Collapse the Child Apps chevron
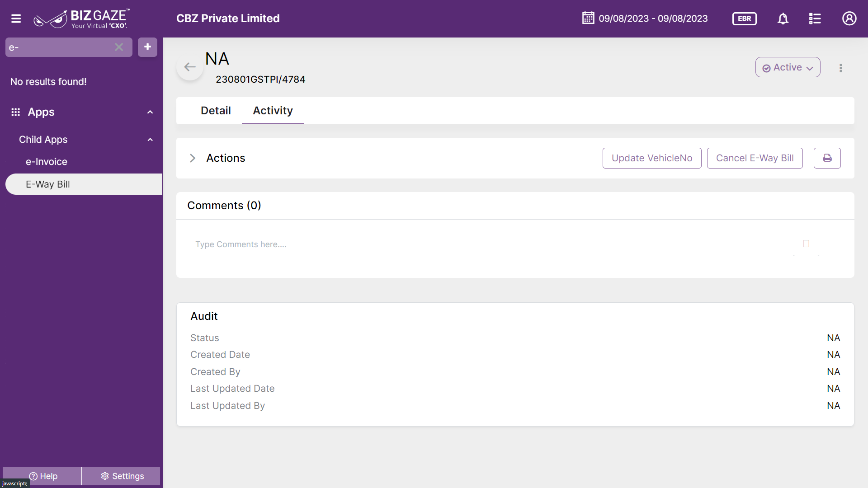The height and width of the screenshot is (488, 868). point(150,140)
